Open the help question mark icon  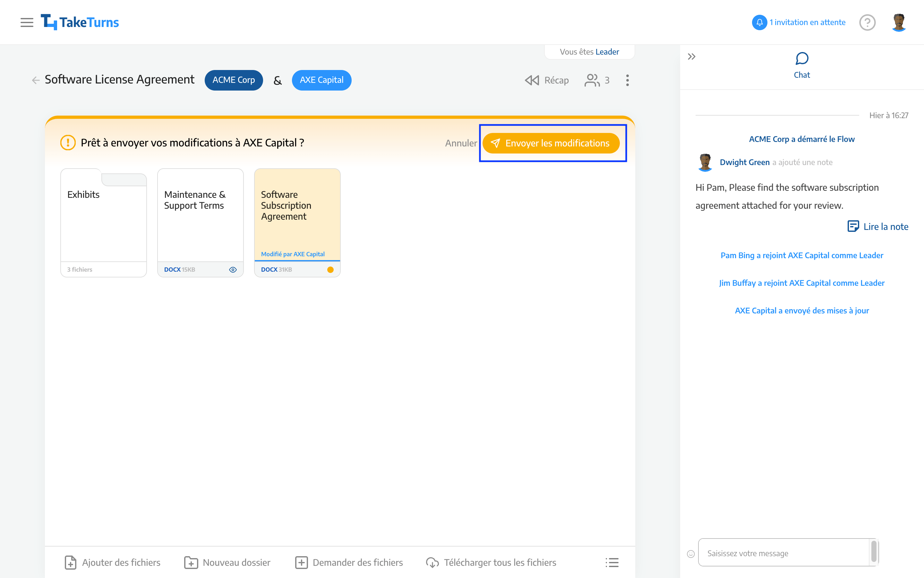867,22
